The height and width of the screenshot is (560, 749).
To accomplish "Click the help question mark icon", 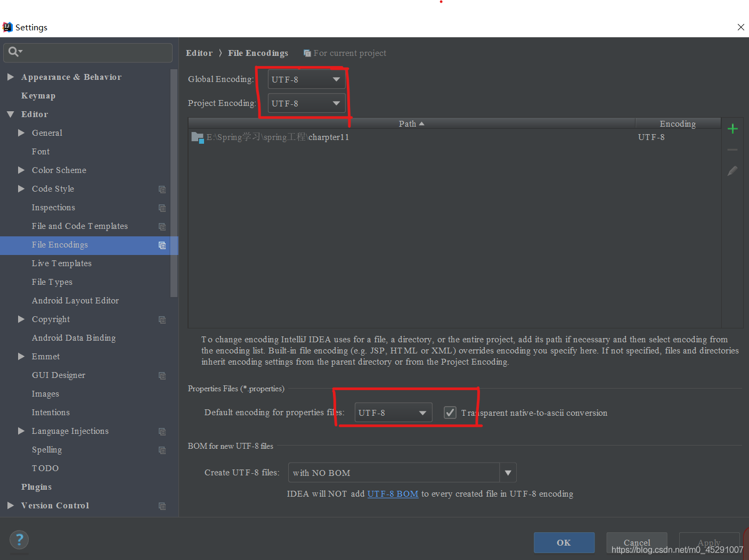I will pyautogui.click(x=19, y=540).
